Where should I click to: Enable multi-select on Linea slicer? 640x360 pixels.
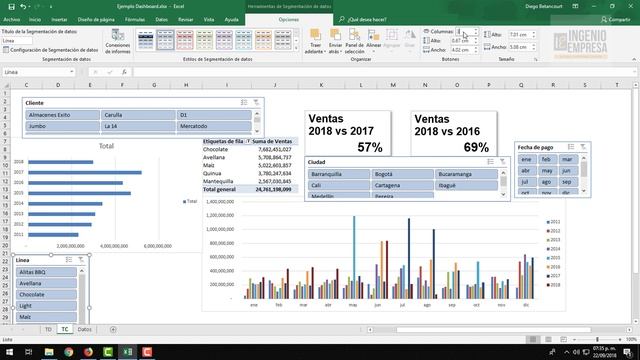[x=69, y=260]
